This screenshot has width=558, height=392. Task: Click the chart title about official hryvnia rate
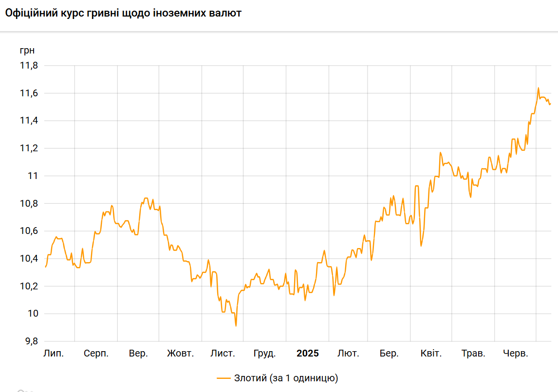[x=123, y=13]
